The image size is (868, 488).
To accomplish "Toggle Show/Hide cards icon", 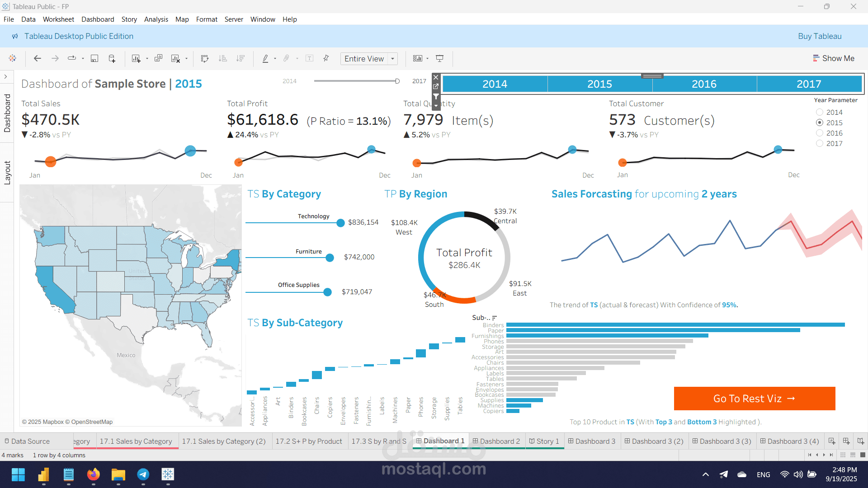I will click(x=418, y=58).
